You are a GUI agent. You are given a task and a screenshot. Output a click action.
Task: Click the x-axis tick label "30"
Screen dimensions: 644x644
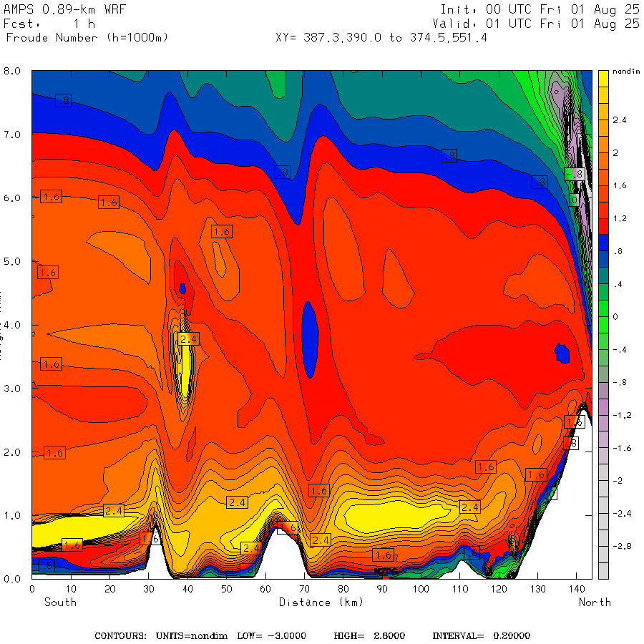point(149,589)
